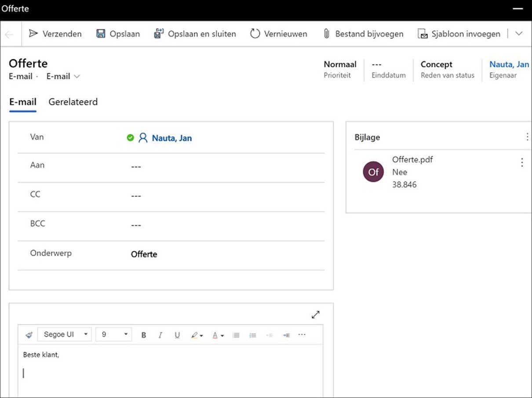
Task: Click the Aan recipient field
Action: point(171,167)
